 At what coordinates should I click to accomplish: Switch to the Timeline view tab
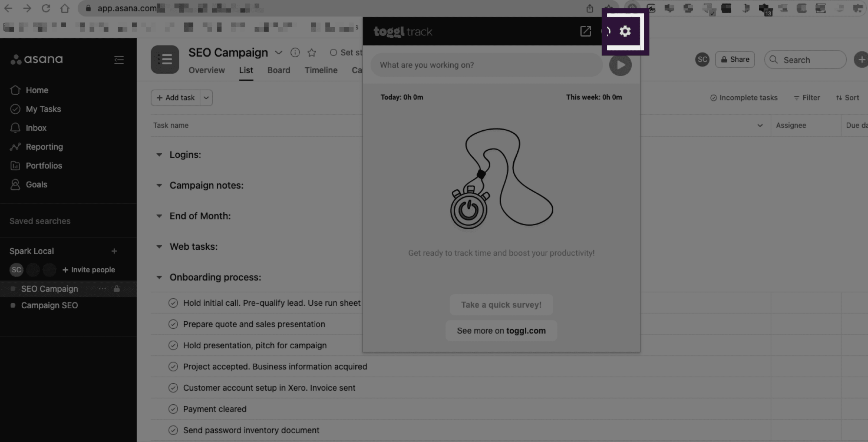321,70
